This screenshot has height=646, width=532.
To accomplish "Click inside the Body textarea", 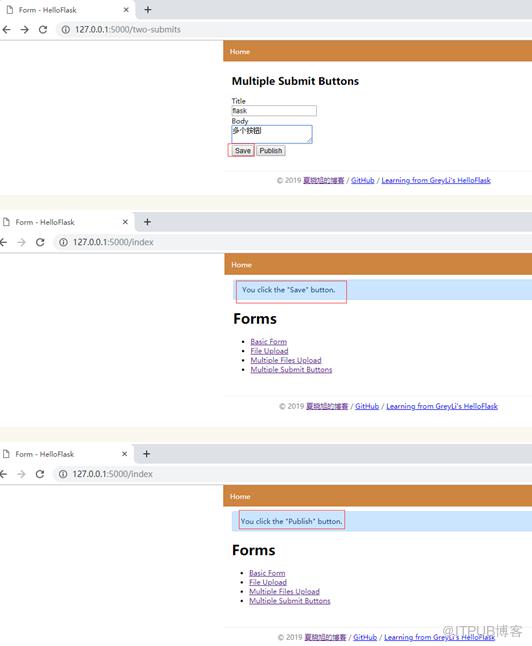I will (272, 134).
